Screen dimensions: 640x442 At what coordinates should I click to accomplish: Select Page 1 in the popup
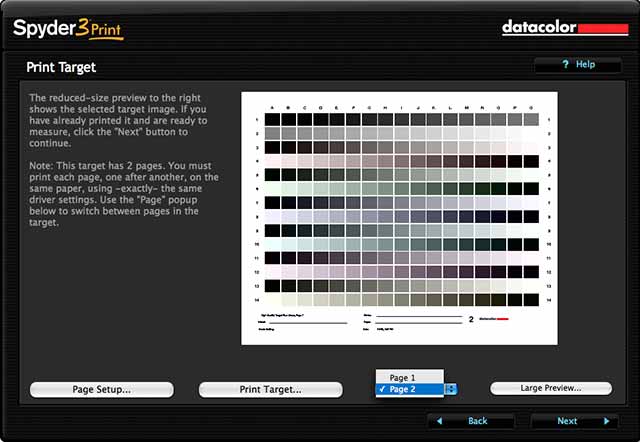tap(409, 378)
